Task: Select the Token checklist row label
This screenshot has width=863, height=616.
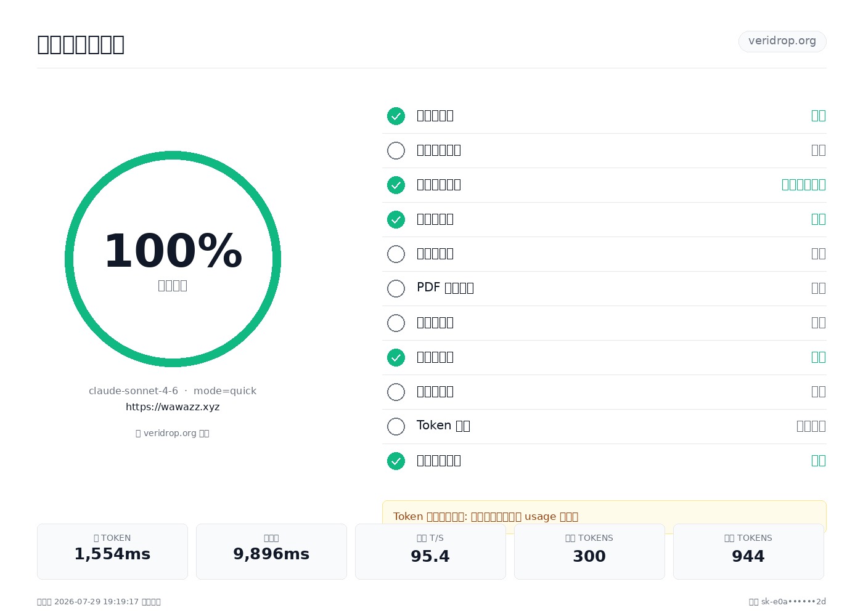Action: (443, 426)
